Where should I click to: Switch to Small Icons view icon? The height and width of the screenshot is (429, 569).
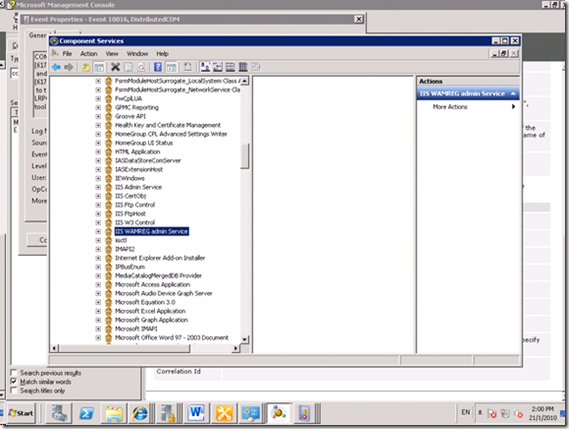pos(218,67)
